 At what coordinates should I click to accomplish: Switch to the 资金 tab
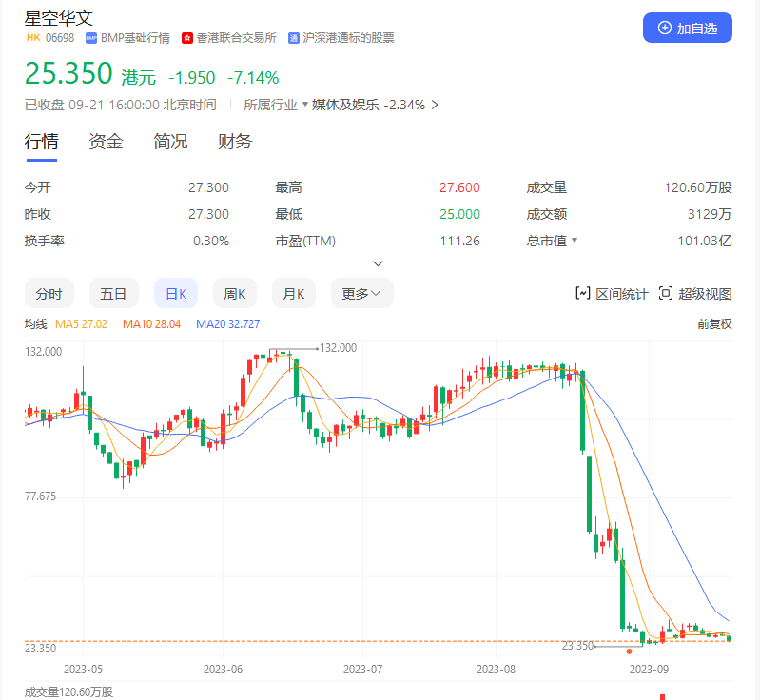click(x=106, y=142)
